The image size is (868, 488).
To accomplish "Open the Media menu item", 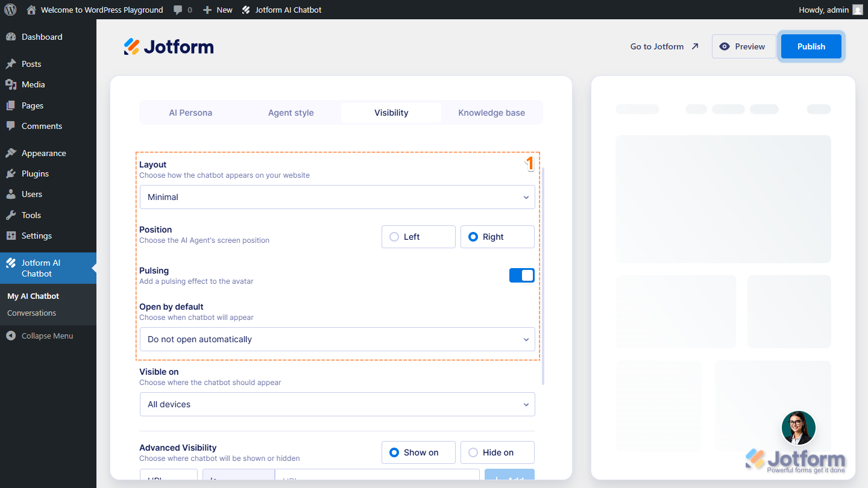I will tap(48, 84).
